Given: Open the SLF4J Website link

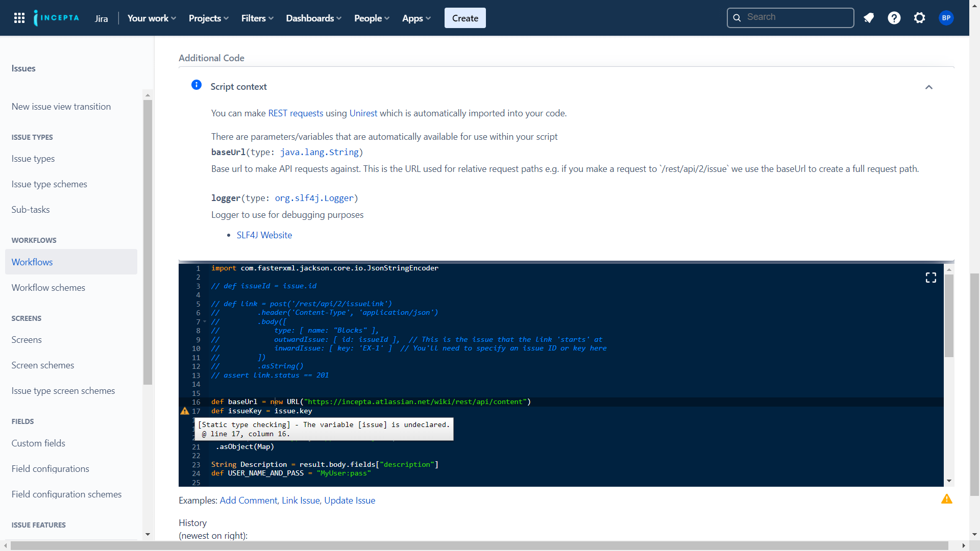Looking at the screenshot, I should click(264, 235).
